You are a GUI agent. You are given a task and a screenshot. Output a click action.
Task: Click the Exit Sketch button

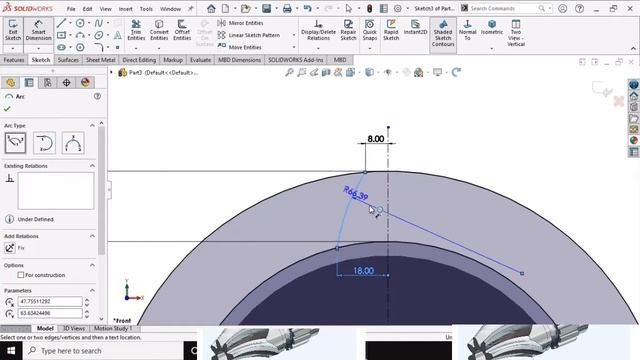pyautogui.click(x=13, y=30)
